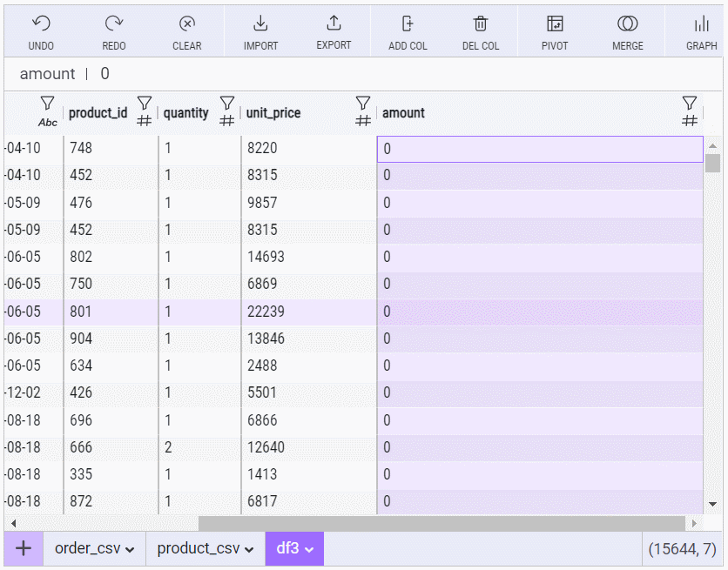
Task: Switch to the order_csv tab
Action: tap(88, 548)
